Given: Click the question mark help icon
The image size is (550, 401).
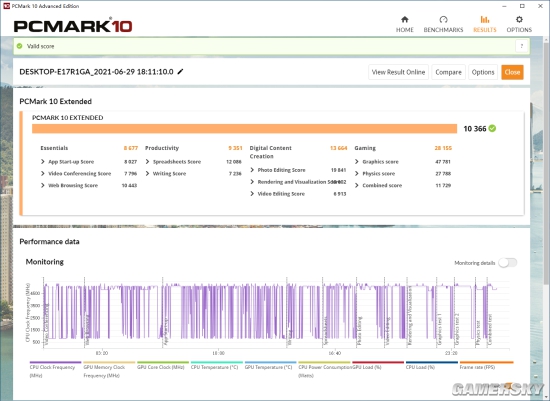Looking at the screenshot, I should point(522,46).
